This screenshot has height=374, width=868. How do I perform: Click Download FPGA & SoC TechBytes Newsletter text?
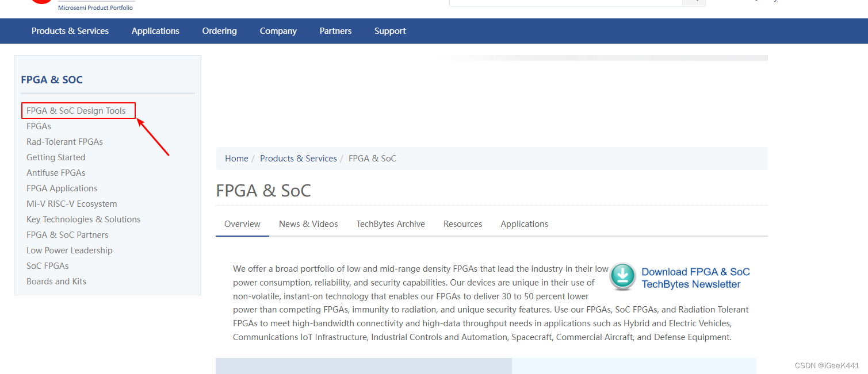click(696, 278)
